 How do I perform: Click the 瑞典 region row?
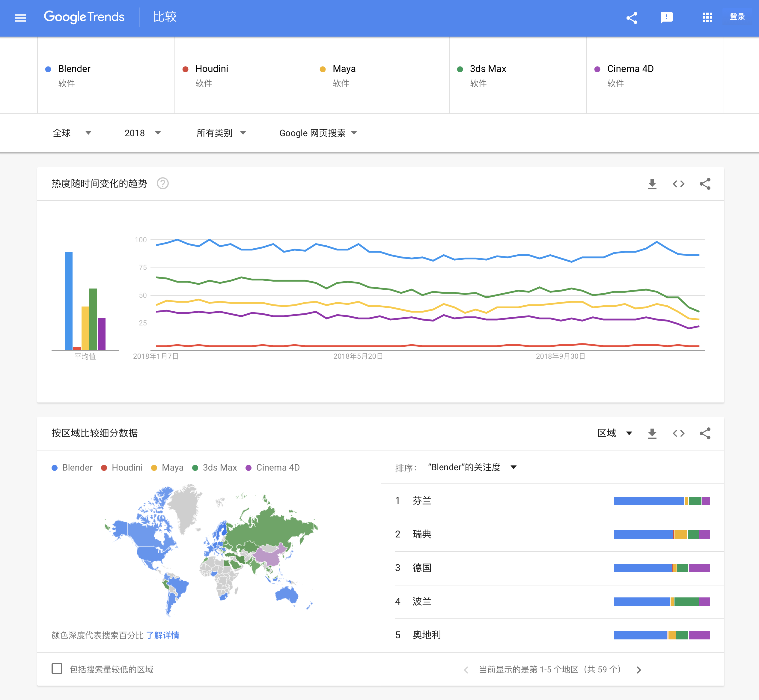559,534
